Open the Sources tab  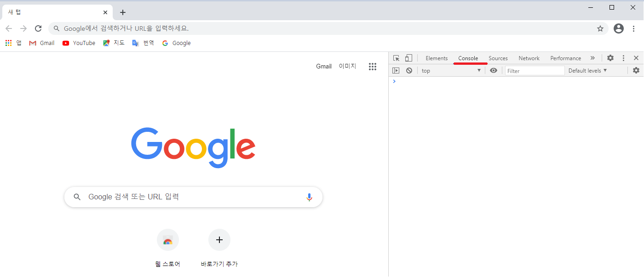click(498, 58)
